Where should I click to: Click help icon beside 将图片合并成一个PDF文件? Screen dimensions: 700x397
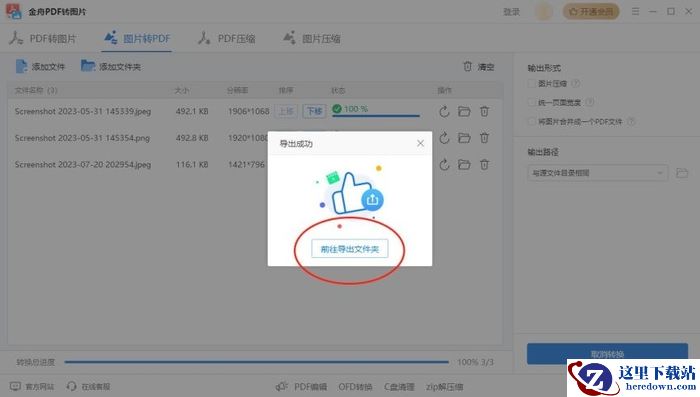(631, 121)
